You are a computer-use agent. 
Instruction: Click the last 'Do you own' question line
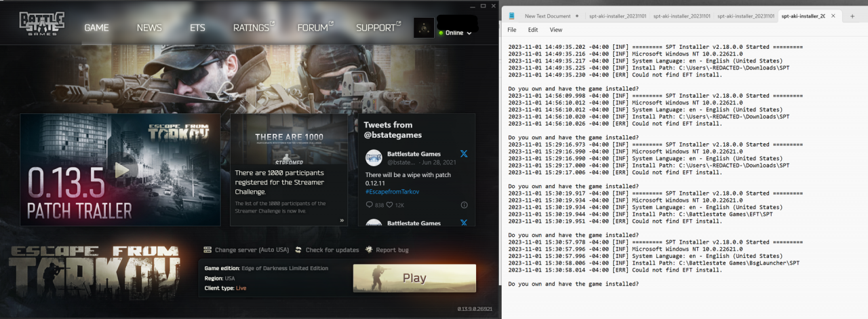click(x=573, y=284)
